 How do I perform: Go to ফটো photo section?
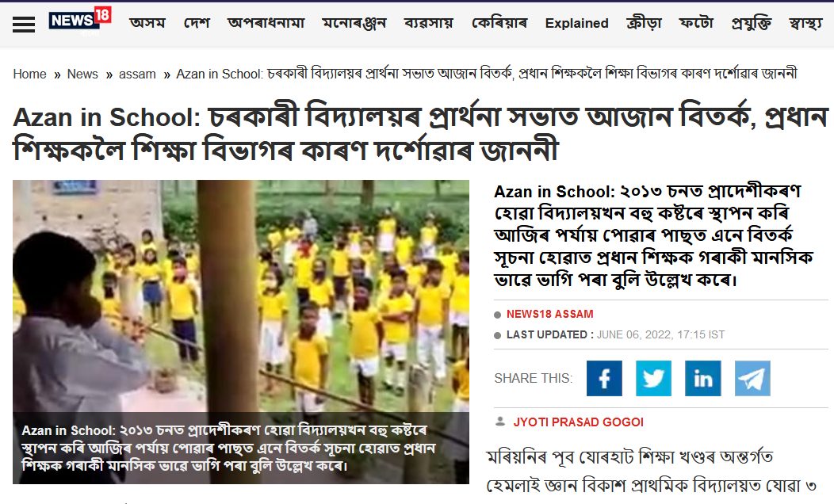(696, 23)
